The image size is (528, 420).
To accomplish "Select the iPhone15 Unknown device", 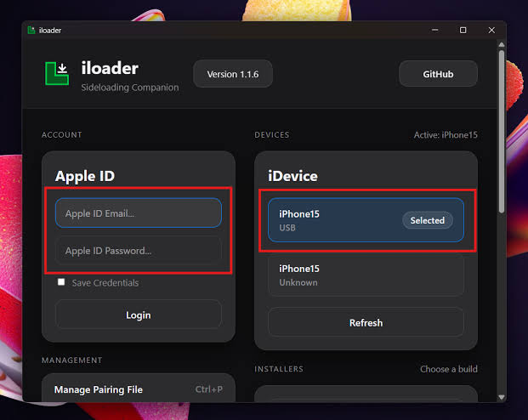I will point(366,275).
